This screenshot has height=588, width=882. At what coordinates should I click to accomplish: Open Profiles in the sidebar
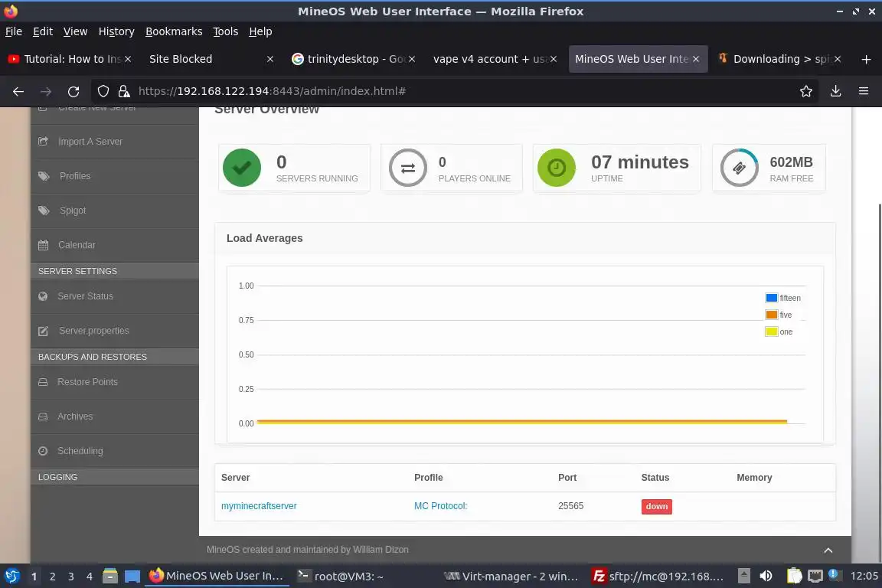pyautogui.click(x=115, y=176)
